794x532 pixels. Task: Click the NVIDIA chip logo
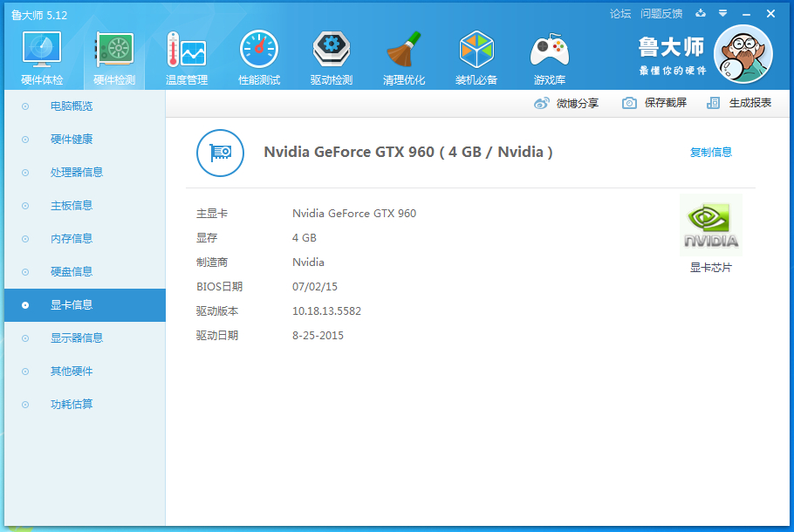point(711,225)
